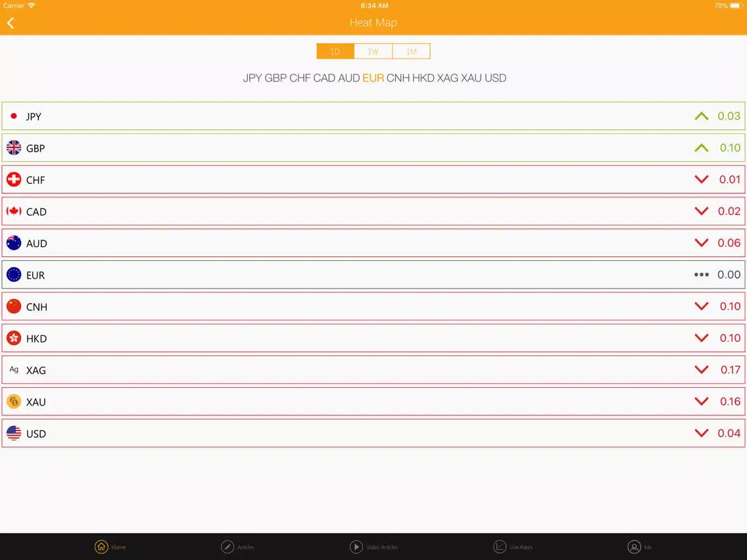Click the EU flag icon in EUR row

pyautogui.click(x=14, y=275)
